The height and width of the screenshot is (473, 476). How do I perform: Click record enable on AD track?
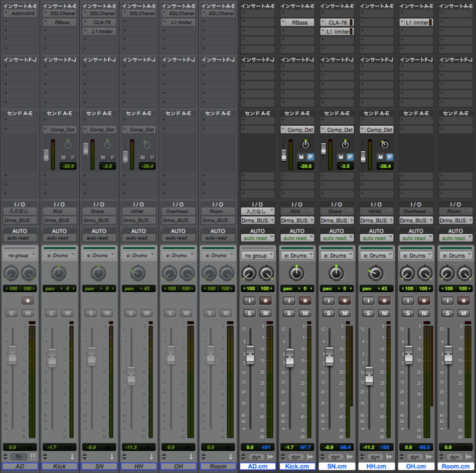coord(28,301)
